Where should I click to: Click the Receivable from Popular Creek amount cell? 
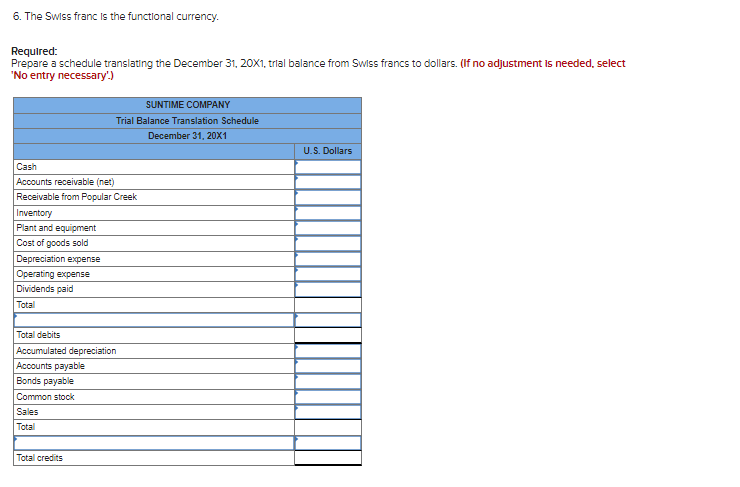click(328, 197)
